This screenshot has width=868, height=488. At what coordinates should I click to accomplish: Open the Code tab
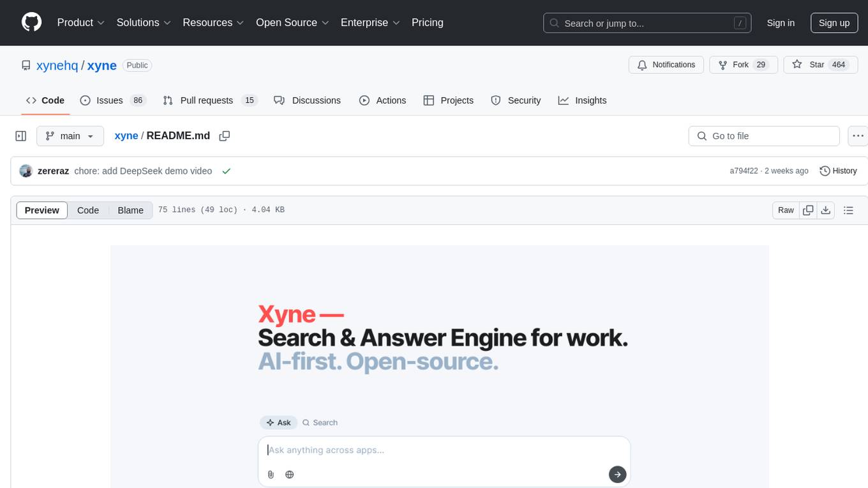pyautogui.click(x=45, y=100)
